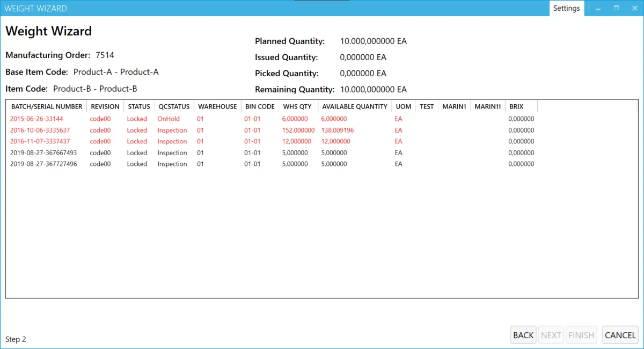Select batch row 2016-11-07-3337437

tap(40, 142)
